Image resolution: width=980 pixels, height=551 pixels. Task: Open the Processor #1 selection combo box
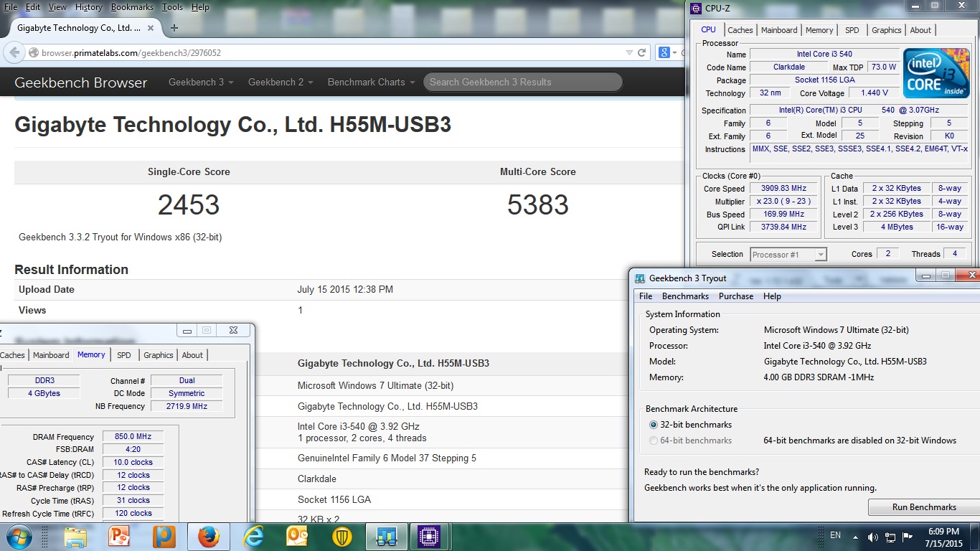tap(788, 254)
